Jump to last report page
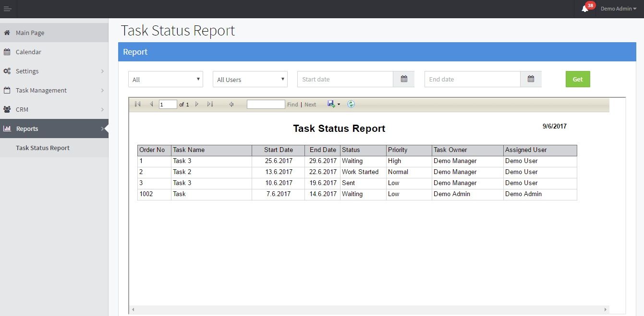644x316 pixels. pos(210,104)
